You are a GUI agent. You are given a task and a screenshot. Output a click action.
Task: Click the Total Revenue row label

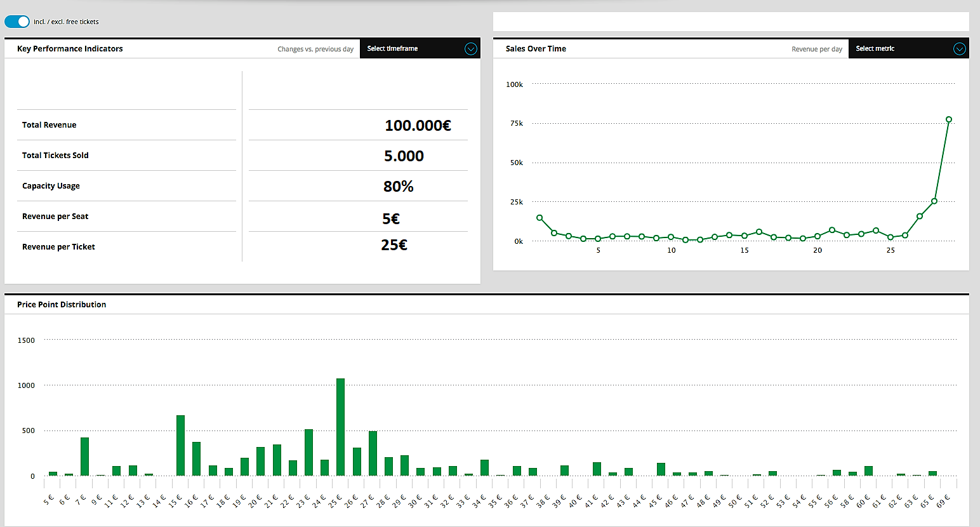point(49,125)
